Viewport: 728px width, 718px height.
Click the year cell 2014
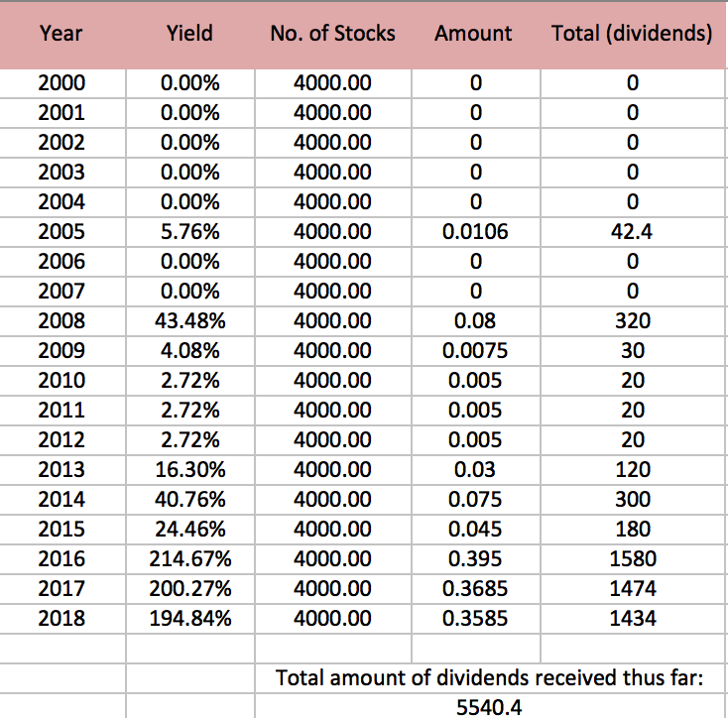[61, 500]
